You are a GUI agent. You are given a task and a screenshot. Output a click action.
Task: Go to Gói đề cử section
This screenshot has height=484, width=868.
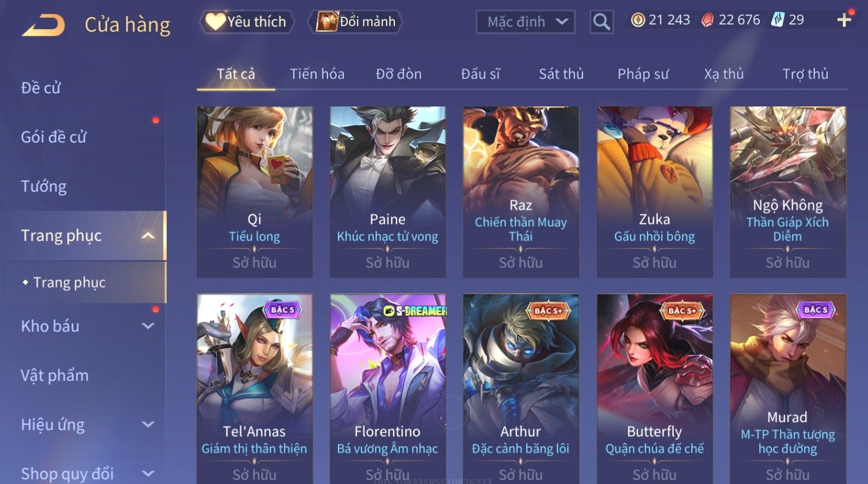click(x=54, y=137)
